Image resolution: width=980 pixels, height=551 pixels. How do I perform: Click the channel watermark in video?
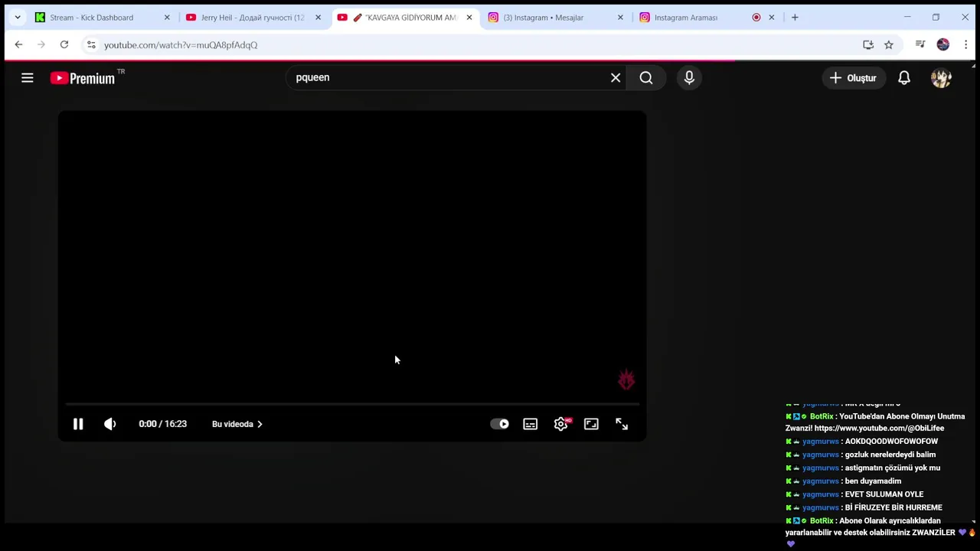(626, 380)
